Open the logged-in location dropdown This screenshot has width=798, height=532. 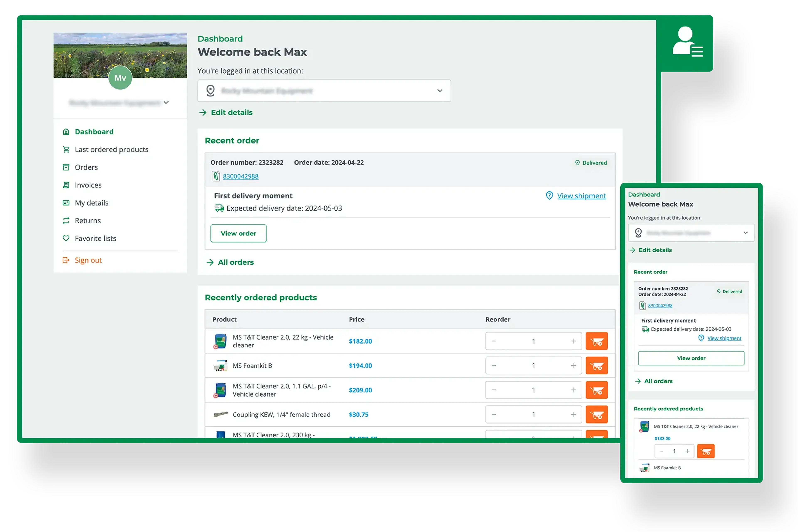click(x=324, y=91)
